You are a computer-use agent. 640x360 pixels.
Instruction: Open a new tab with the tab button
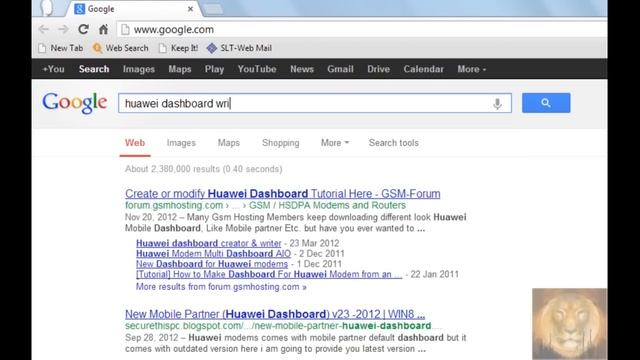pos(213,9)
